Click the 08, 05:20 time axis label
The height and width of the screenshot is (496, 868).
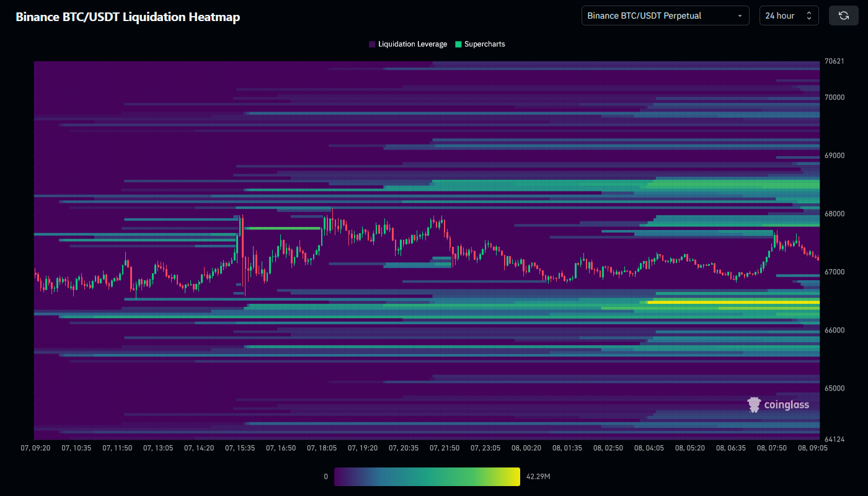pos(689,448)
